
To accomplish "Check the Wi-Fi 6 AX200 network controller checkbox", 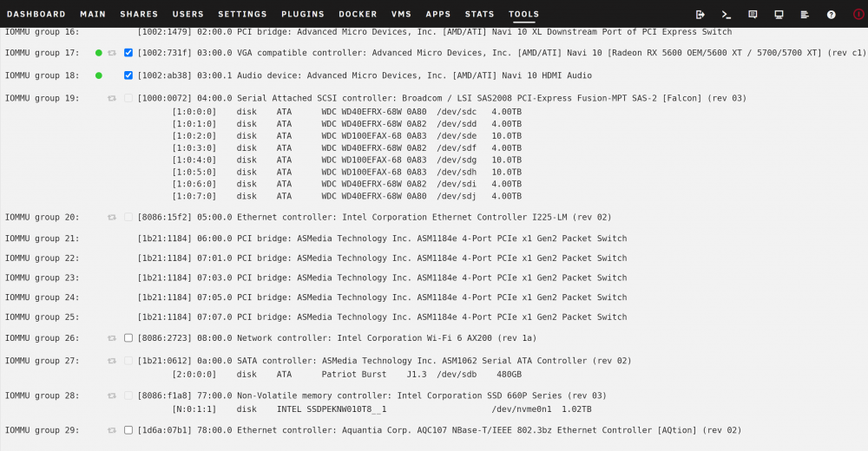I will (x=128, y=337).
